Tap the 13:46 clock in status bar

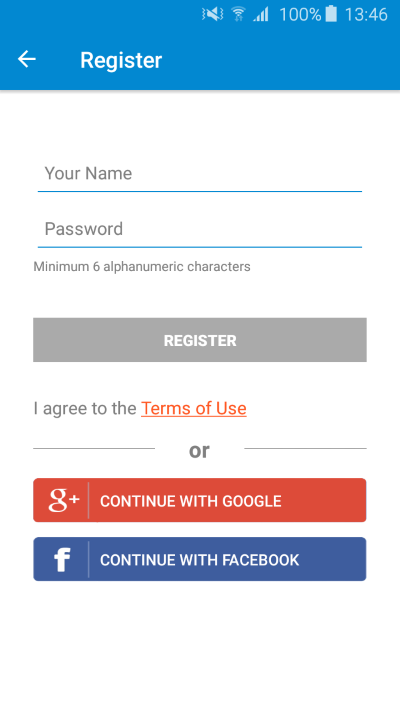click(x=366, y=15)
